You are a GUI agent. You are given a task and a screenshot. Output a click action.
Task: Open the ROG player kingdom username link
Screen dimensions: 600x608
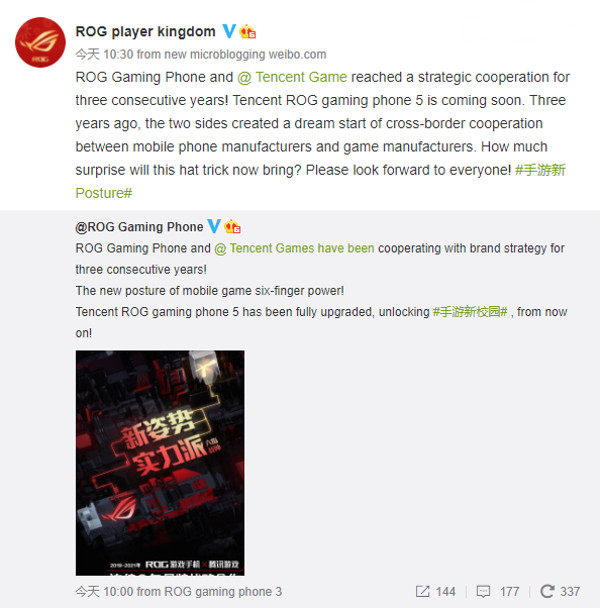[x=145, y=31]
